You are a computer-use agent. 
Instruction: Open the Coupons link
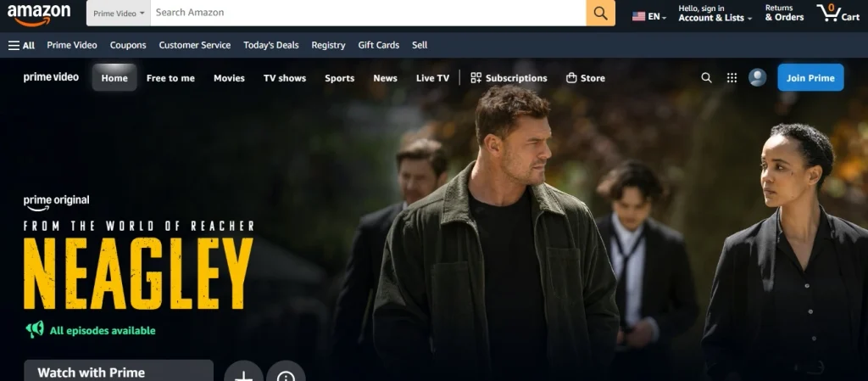pyautogui.click(x=128, y=46)
